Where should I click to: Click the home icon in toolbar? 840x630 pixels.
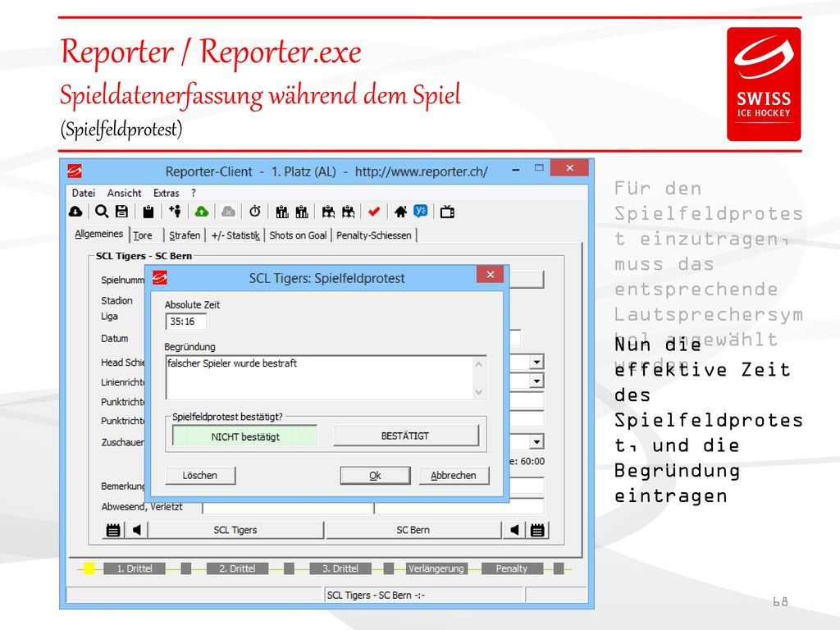400,212
